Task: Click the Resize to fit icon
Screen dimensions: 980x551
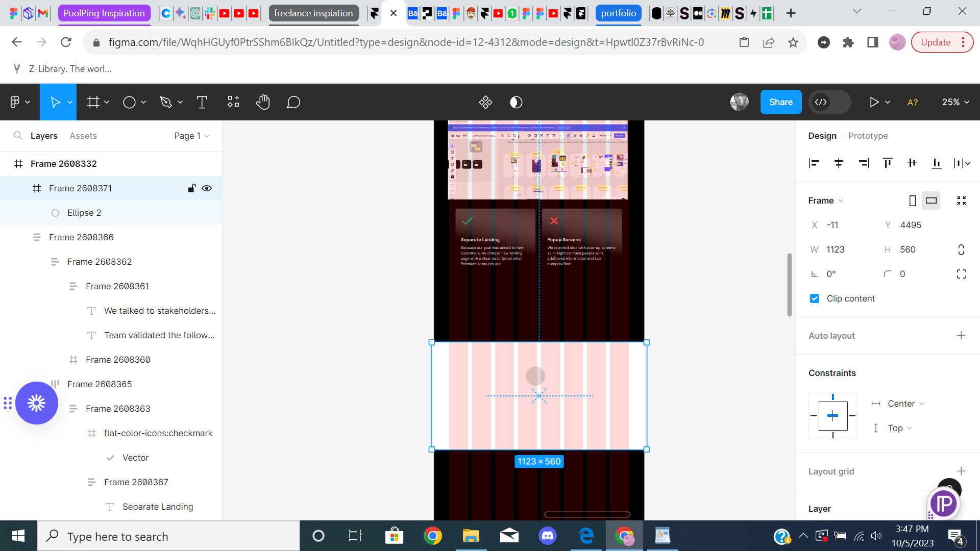Action: pyautogui.click(x=962, y=201)
